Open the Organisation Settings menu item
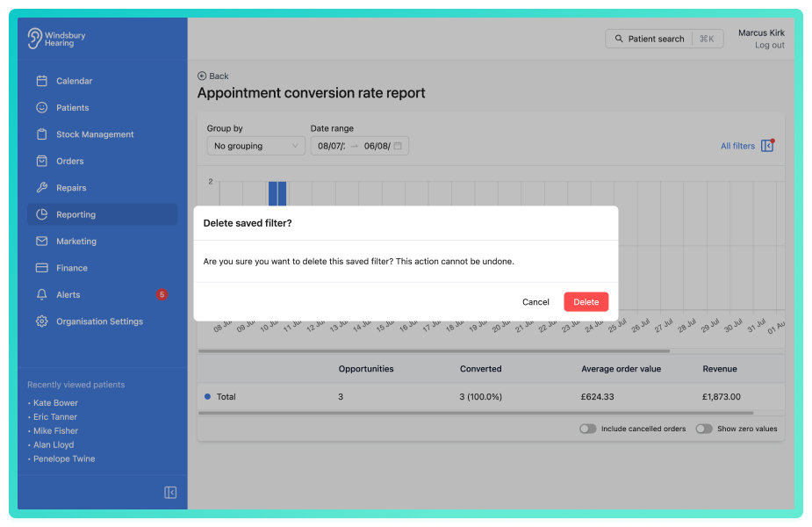This screenshot has height=527, width=812. pos(103,321)
